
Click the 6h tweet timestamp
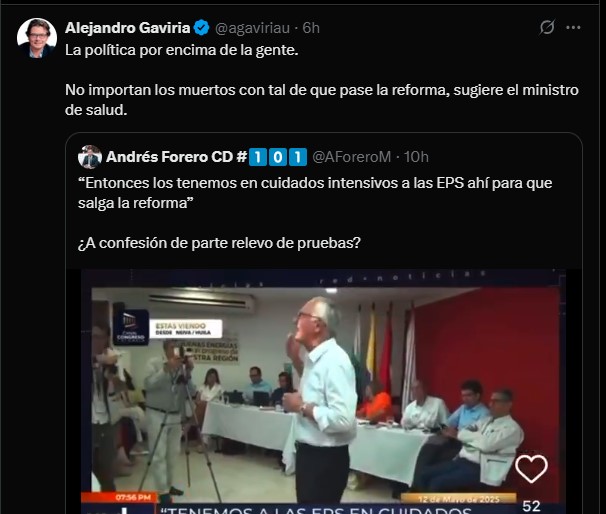(x=311, y=28)
